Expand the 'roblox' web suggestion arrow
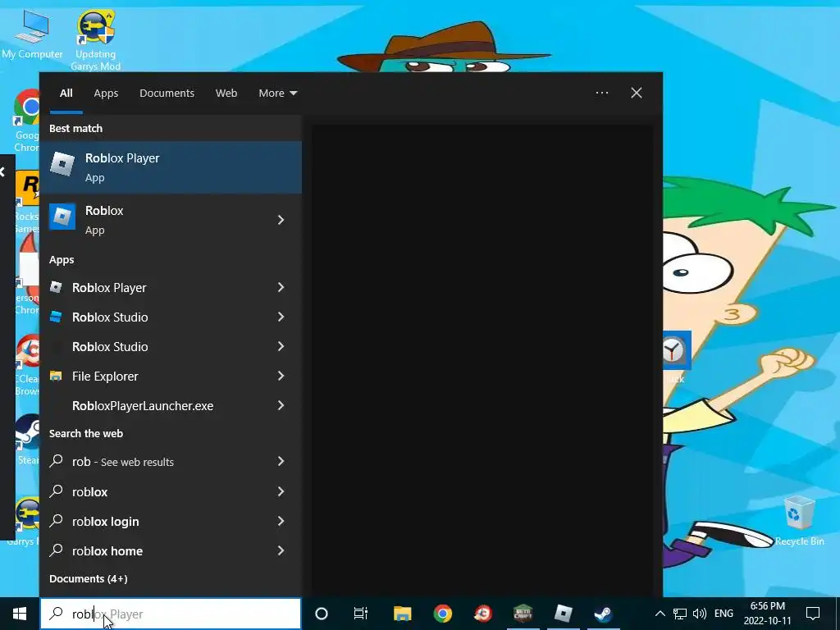The image size is (840, 630). (x=281, y=491)
